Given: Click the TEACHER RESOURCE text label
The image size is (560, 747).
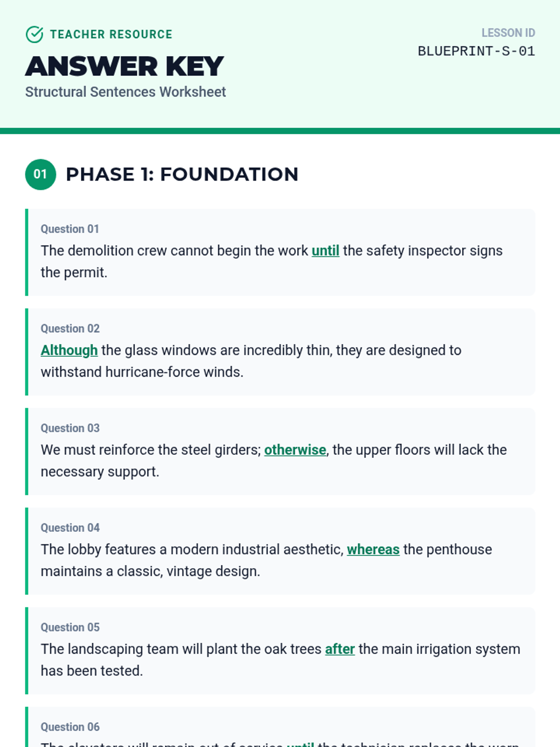Looking at the screenshot, I should pyautogui.click(x=111, y=35).
